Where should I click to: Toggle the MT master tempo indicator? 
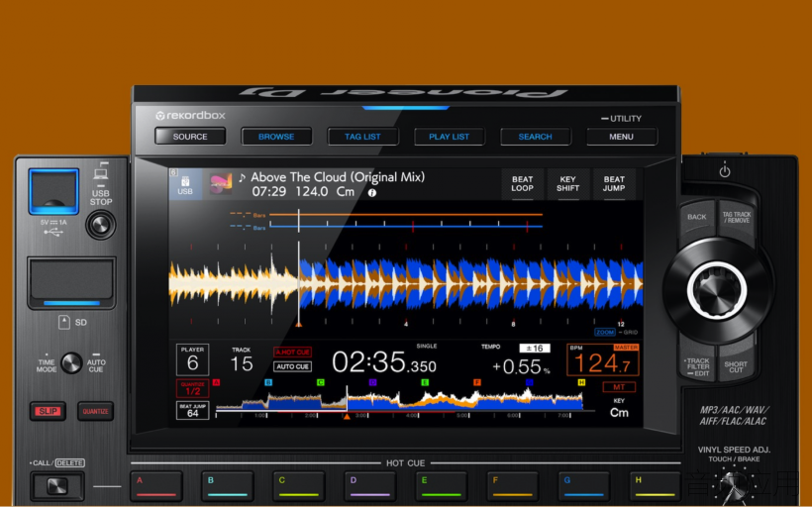[619, 387]
